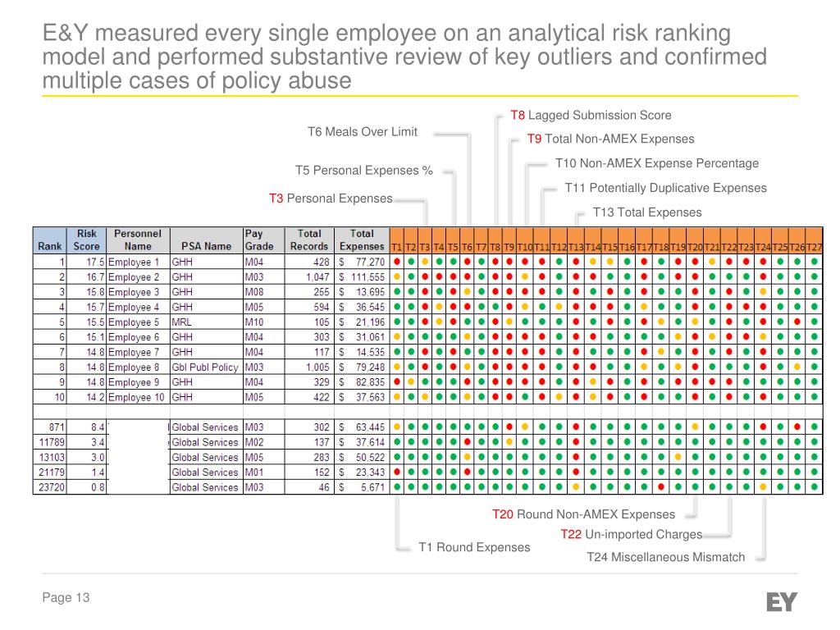Click the total expenses value 82,835

[x=362, y=382]
